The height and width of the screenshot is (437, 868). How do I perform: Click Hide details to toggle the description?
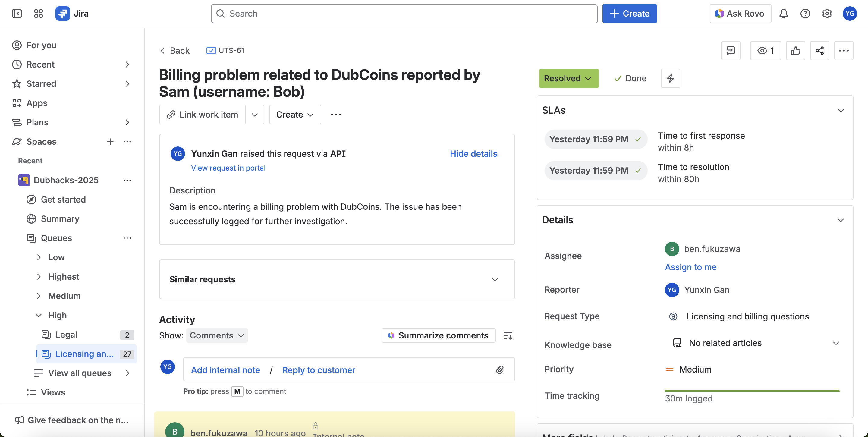(x=473, y=154)
